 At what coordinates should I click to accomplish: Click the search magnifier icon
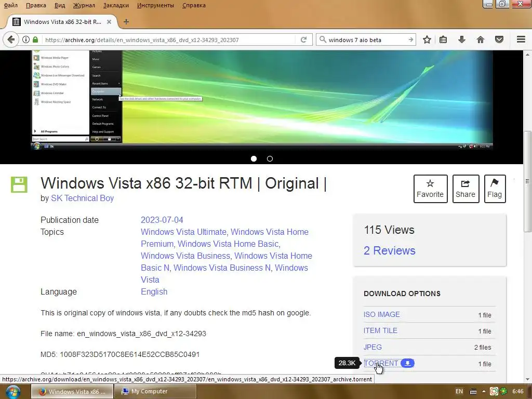point(323,39)
